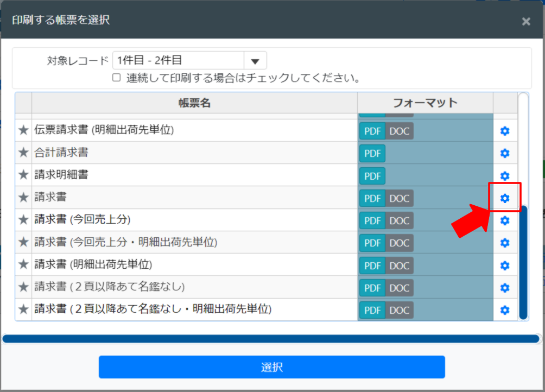
Task: Click the vertical scrollbar in the template list
Action: click(522, 261)
